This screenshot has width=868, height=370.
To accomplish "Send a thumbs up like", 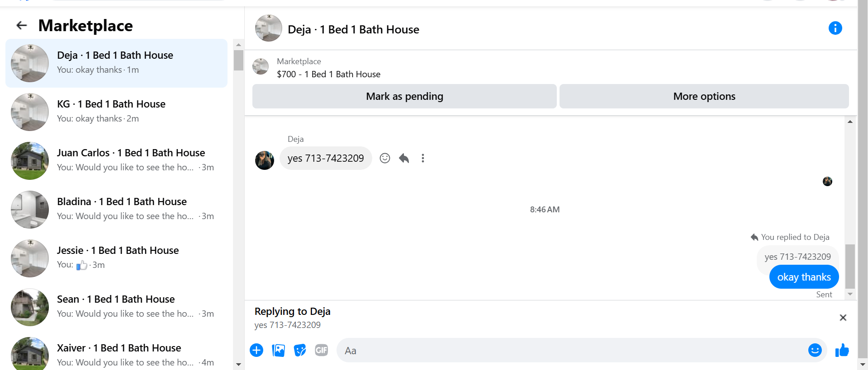I will (842, 350).
